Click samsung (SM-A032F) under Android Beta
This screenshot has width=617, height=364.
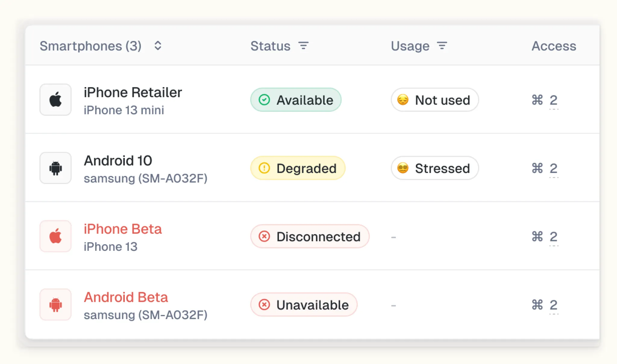pyautogui.click(x=146, y=315)
